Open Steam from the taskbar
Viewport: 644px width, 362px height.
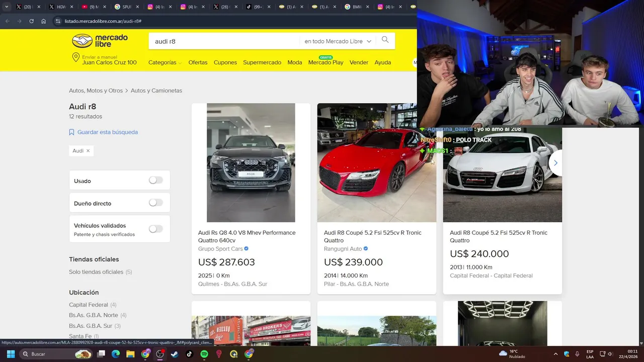pyautogui.click(x=175, y=354)
